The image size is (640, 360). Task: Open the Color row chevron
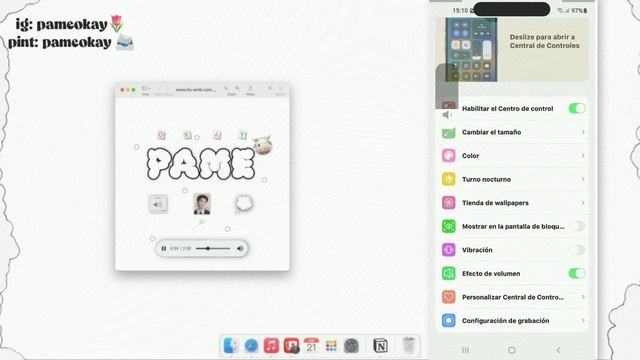[583, 156]
